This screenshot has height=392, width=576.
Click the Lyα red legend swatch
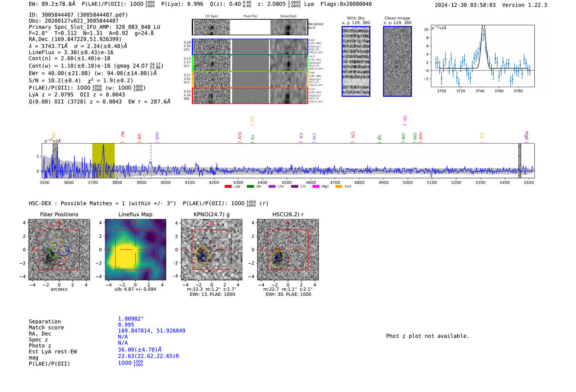coord(228,186)
